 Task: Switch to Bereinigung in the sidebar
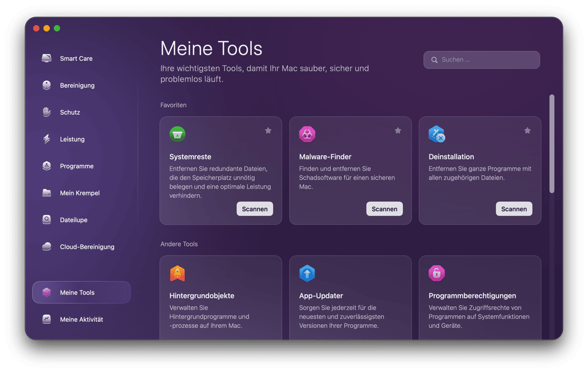(x=77, y=86)
